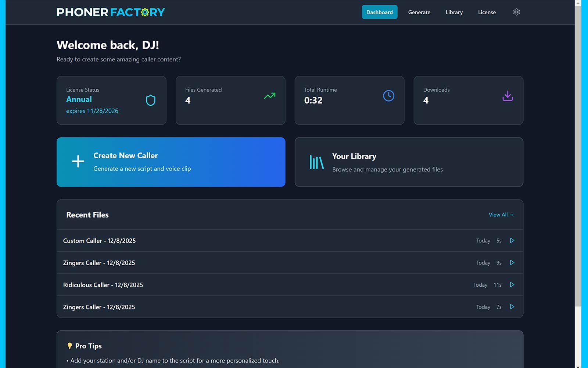Select the Dashboard nav button
Screen dimensions: 588x368
point(379,12)
